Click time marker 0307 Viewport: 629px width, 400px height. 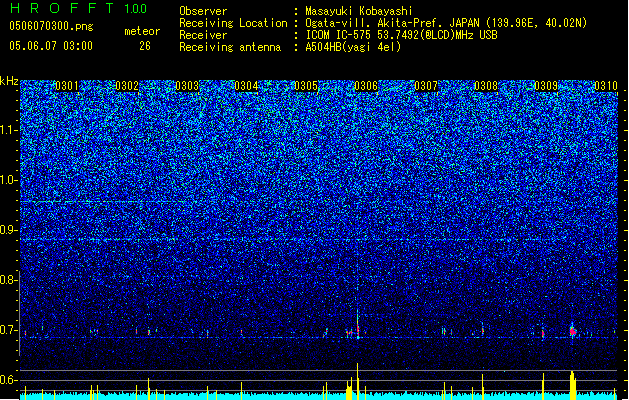426,86
